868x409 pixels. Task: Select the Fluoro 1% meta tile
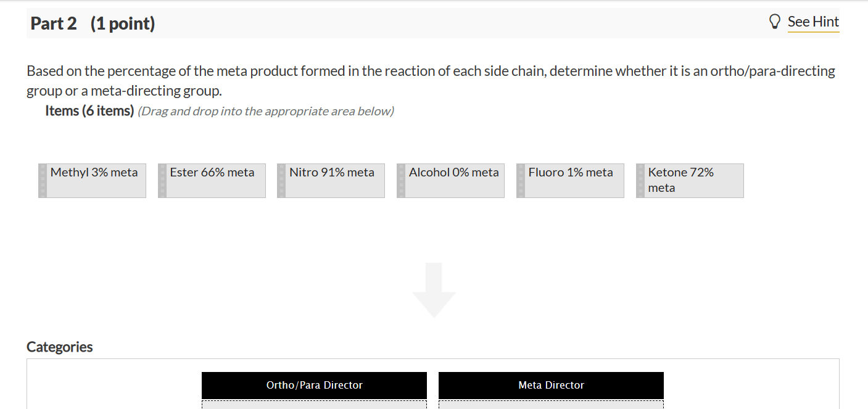pos(571,180)
